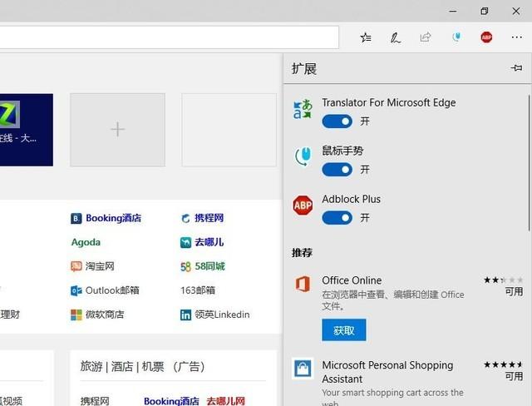The height and width of the screenshot is (406, 532).
Task: Open the 163邮箱 link
Action: pyautogui.click(x=198, y=290)
